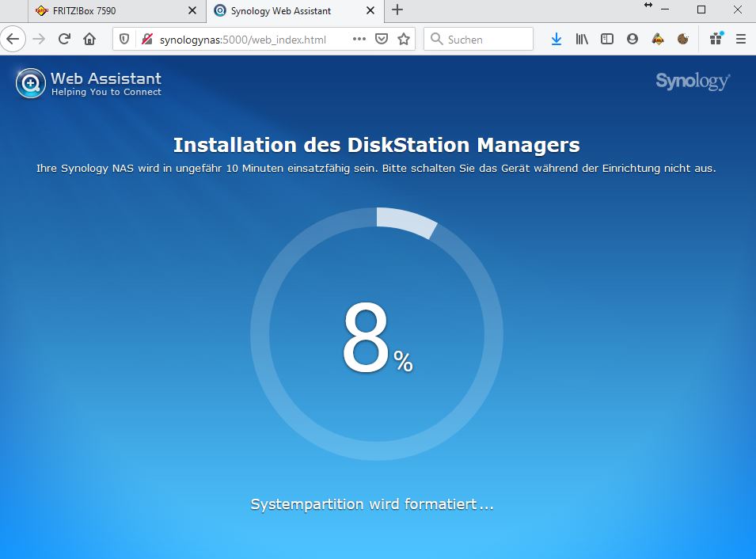Click the Synology brand logo
This screenshot has height=559, width=756.
coord(693,82)
